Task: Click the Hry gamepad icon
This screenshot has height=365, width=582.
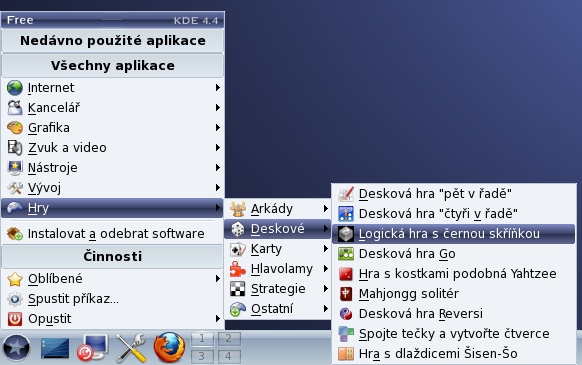Action: pos(15,208)
